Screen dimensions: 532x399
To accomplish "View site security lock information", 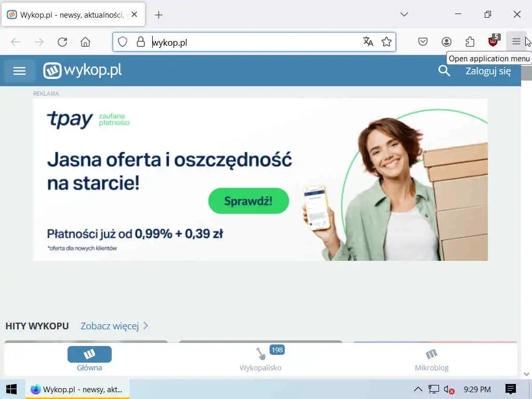I will tap(140, 42).
